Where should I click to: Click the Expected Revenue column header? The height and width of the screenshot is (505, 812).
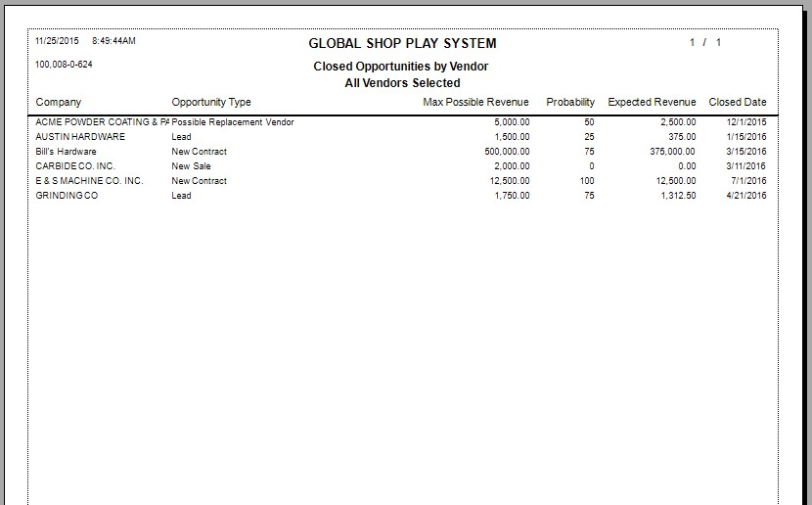tap(652, 102)
